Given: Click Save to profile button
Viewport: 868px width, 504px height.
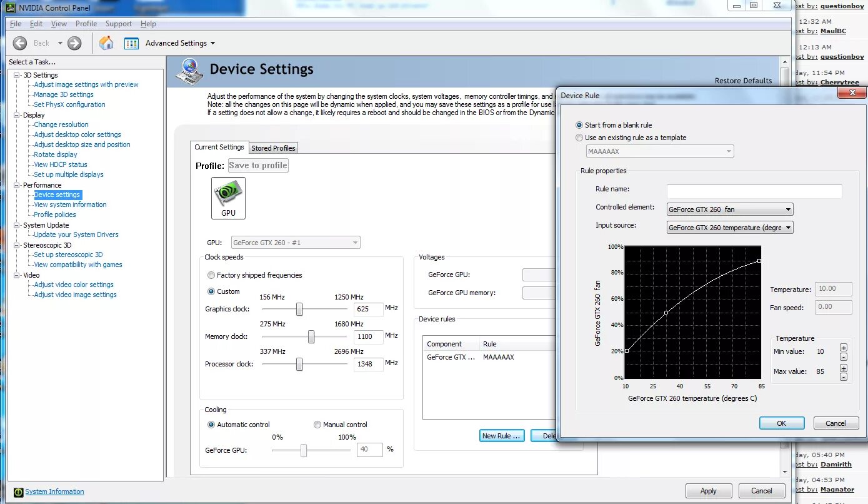Looking at the screenshot, I should click(x=258, y=166).
